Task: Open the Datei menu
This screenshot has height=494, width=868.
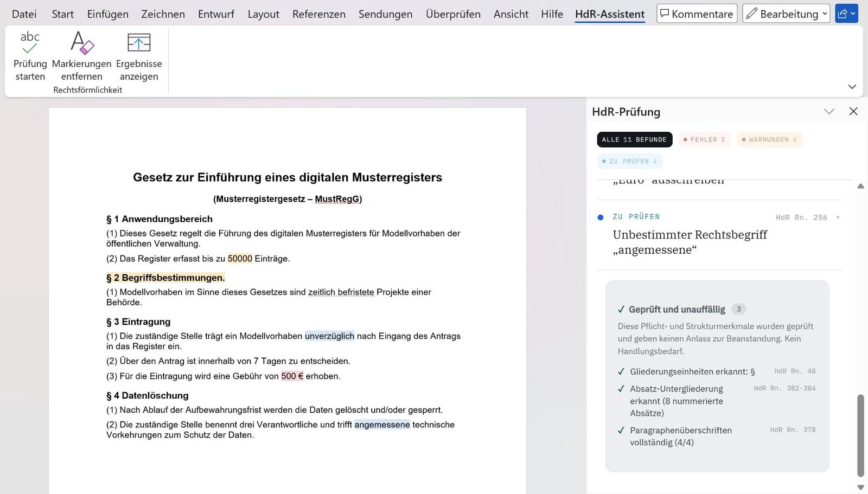Action: click(24, 14)
